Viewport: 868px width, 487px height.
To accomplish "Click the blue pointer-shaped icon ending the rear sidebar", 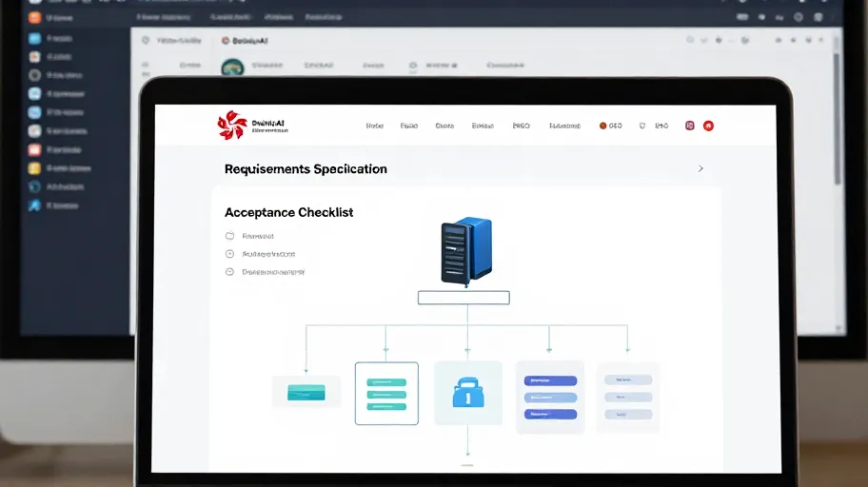I will [x=35, y=205].
